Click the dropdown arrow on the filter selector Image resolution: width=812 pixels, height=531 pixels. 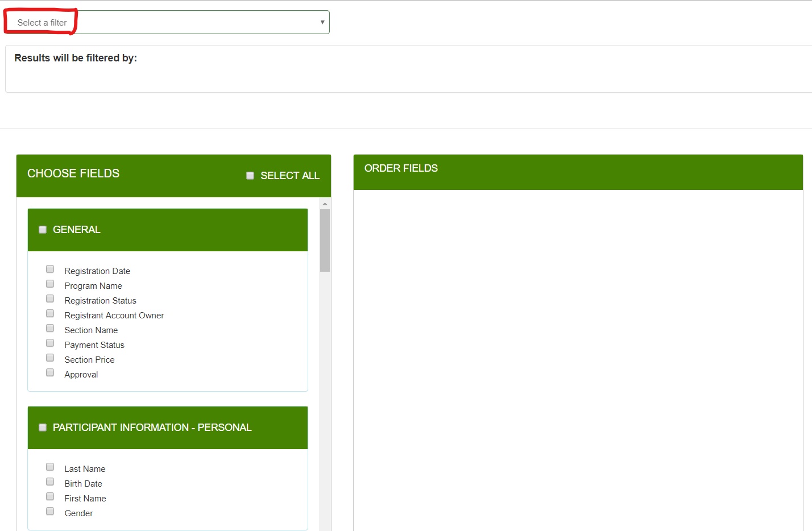tap(322, 22)
